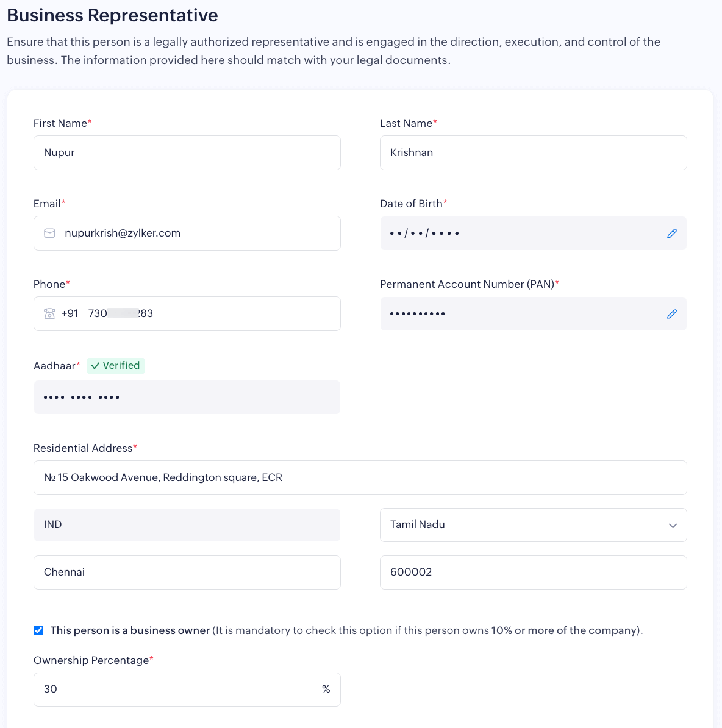Click the percent symbol in Ownership Percentage

(326, 690)
